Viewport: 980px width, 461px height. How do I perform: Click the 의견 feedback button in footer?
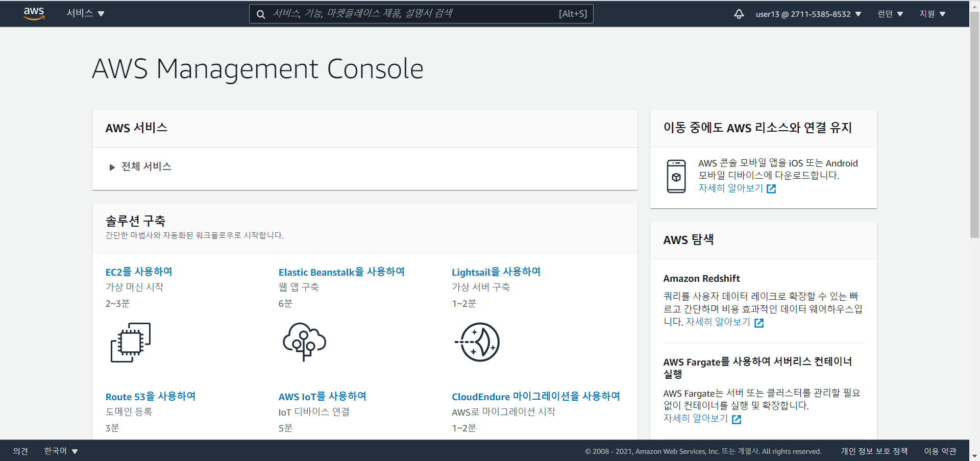point(20,451)
